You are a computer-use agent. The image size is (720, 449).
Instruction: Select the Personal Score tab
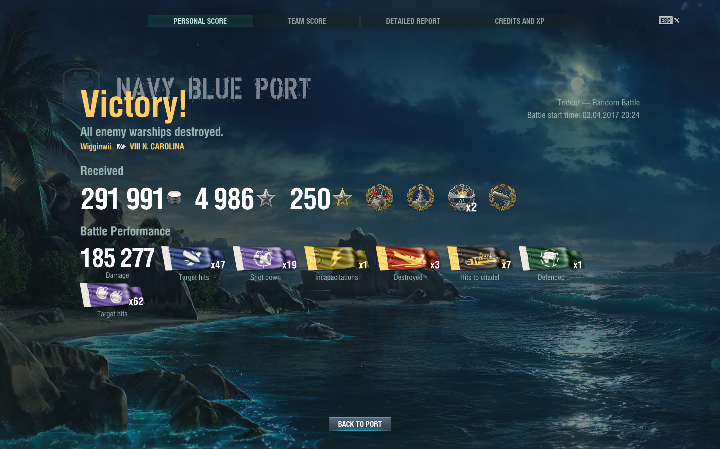200,21
